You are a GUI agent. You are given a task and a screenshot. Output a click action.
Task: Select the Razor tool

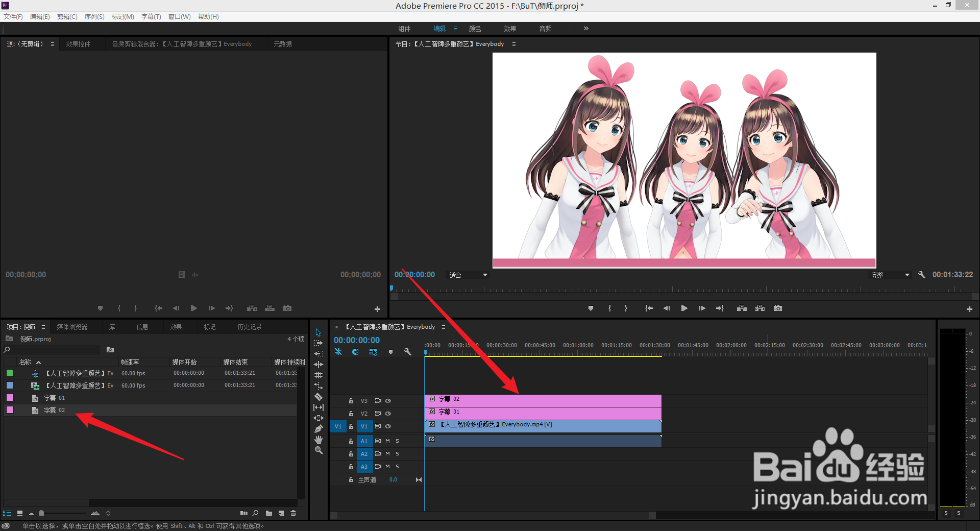coord(318,396)
